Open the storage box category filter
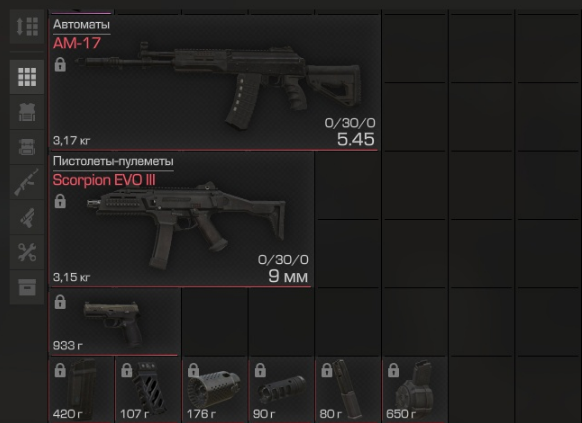582x423 pixels. click(27, 287)
